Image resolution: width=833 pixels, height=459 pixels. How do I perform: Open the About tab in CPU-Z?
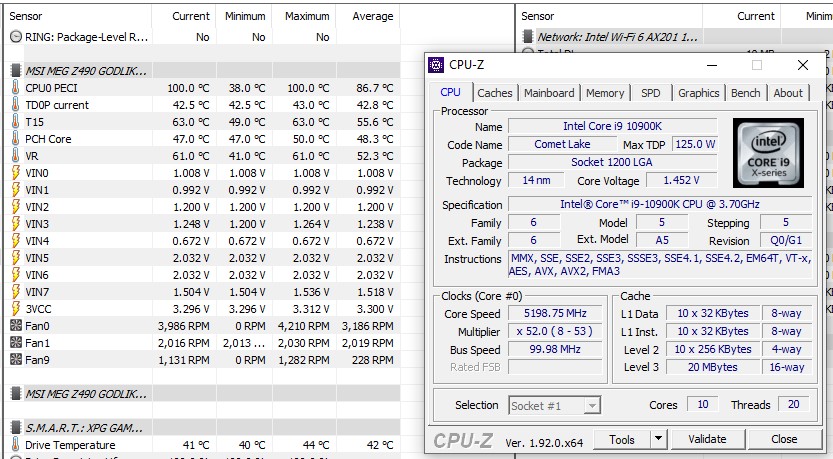(x=788, y=93)
